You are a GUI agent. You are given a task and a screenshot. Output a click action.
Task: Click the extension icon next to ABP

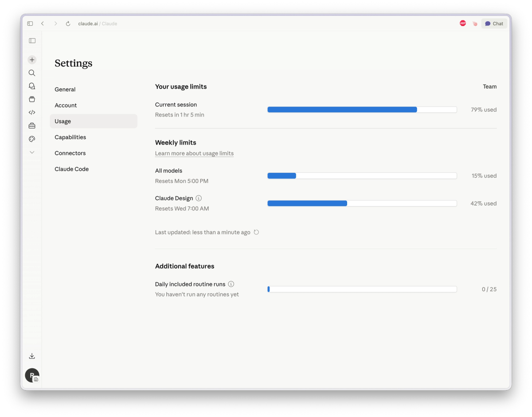click(475, 23)
